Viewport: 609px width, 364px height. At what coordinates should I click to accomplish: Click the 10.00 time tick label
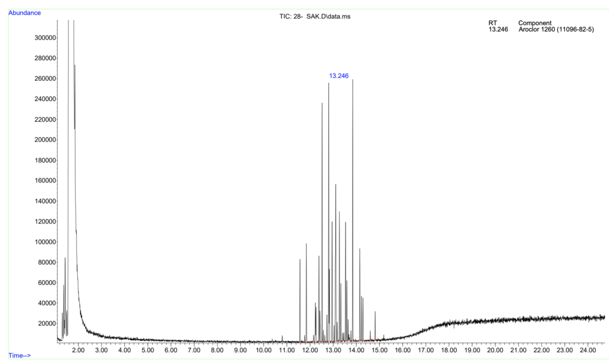pyautogui.click(x=263, y=350)
